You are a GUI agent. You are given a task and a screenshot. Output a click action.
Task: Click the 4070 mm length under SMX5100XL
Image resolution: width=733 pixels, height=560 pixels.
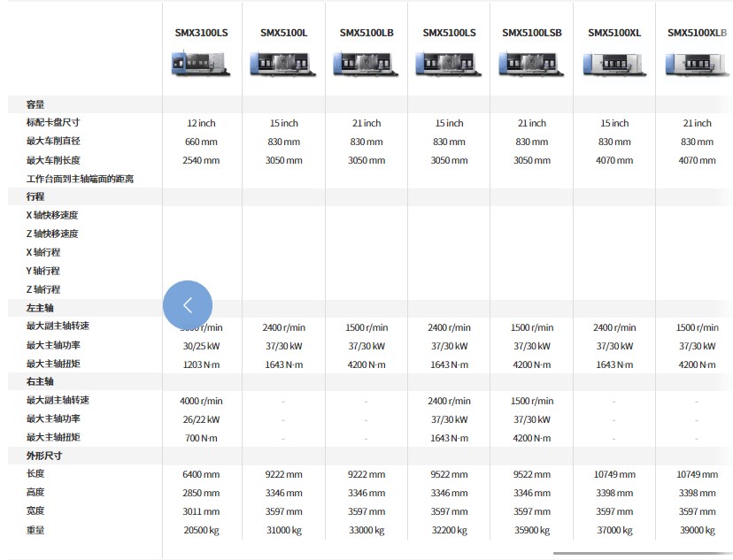[x=614, y=160]
